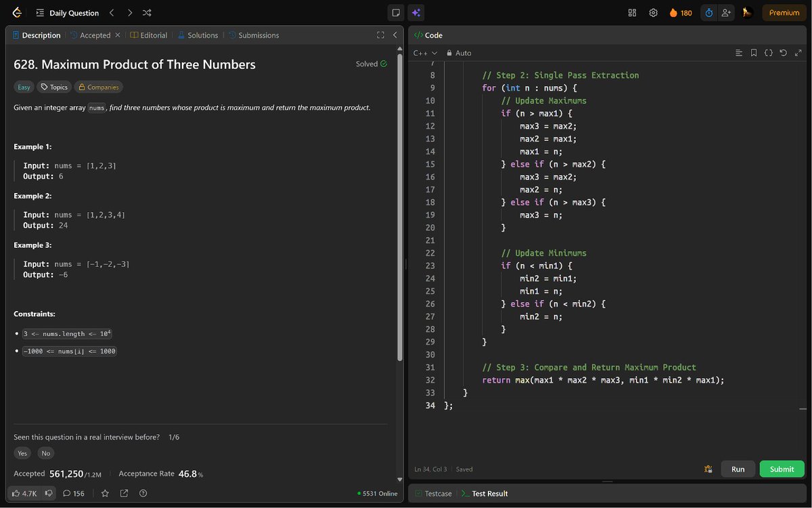Click the Acceptance Rate 46.8% value
The height and width of the screenshot is (508, 812).
coord(190,473)
